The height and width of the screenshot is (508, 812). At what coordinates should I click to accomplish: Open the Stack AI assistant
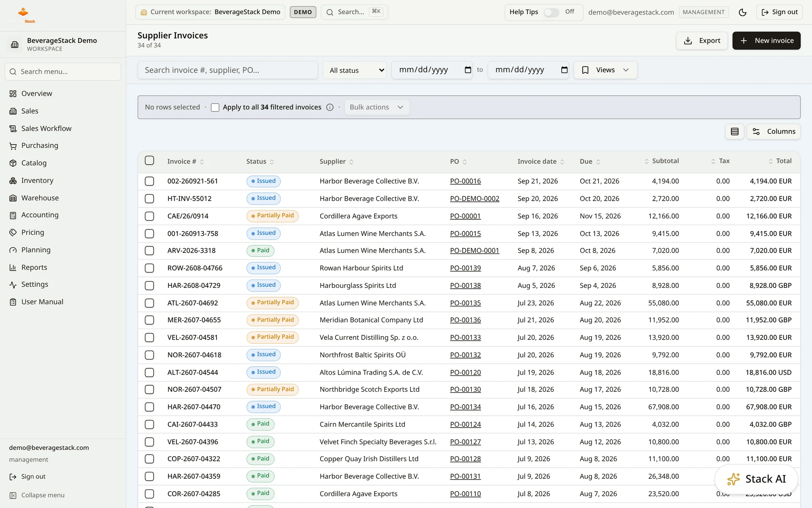pyautogui.click(x=756, y=479)
